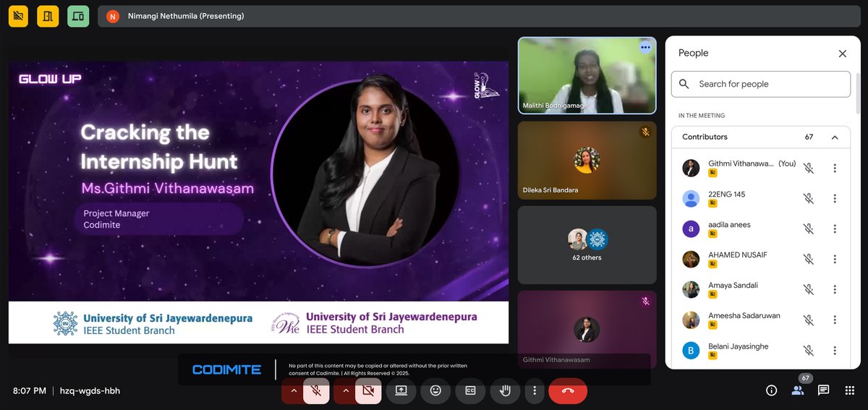The width and height of the screenshot is (868, 410).
Task: Collapse the Contributors section chevron
Action: (835, 137)
